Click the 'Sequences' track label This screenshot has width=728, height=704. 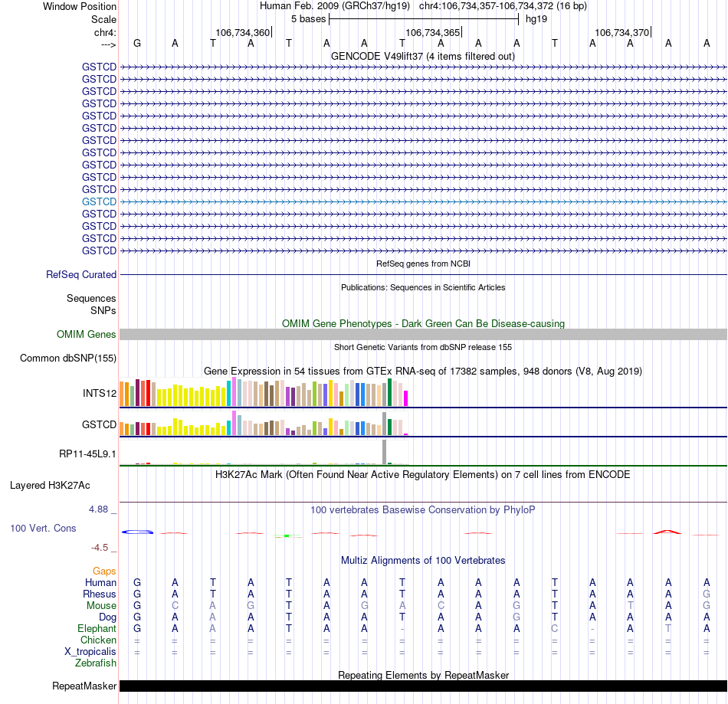point(91,299)
